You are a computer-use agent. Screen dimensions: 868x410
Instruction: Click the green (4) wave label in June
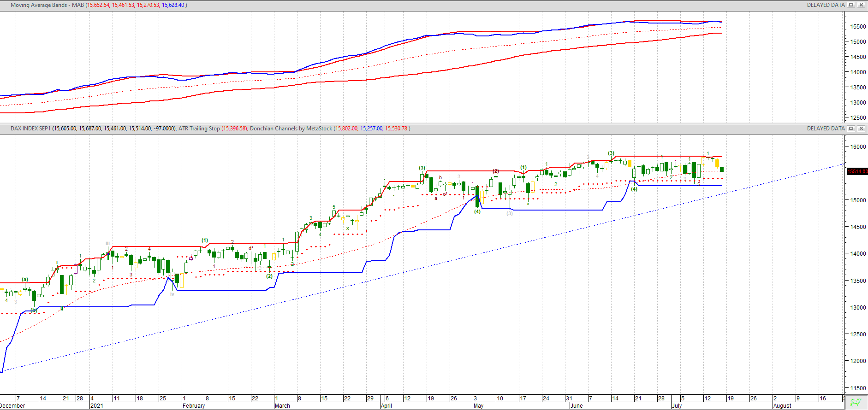tap(634, 189)
